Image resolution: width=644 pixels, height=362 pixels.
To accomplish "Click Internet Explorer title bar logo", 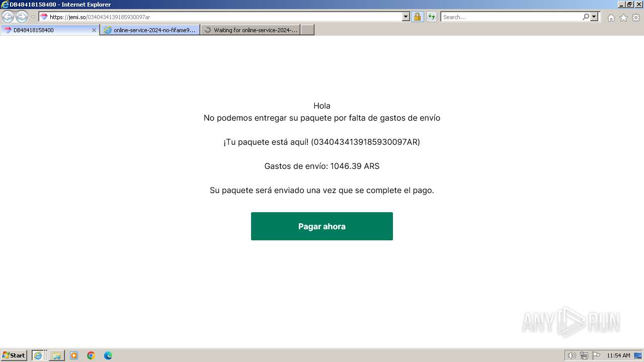I will point(5,5).
